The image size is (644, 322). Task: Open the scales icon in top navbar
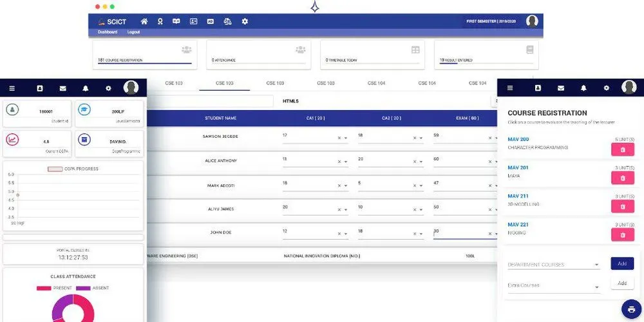pyautogui.click(x=227, y=21)
